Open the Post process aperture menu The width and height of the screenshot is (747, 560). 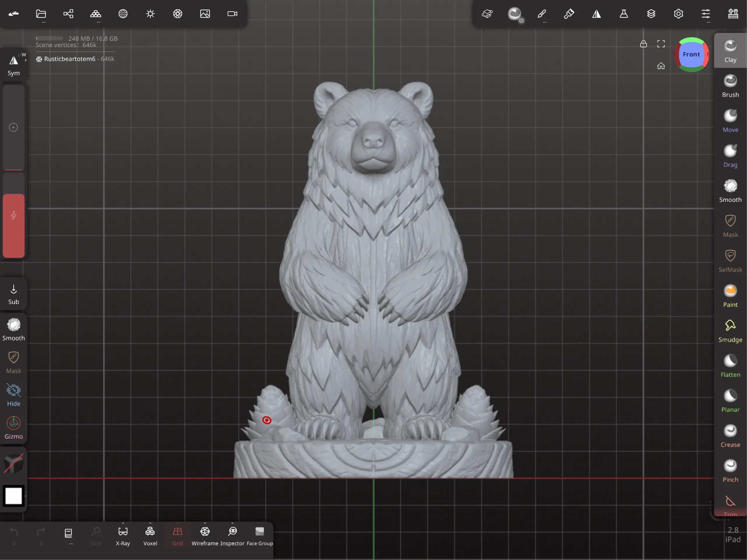point(178,14)
